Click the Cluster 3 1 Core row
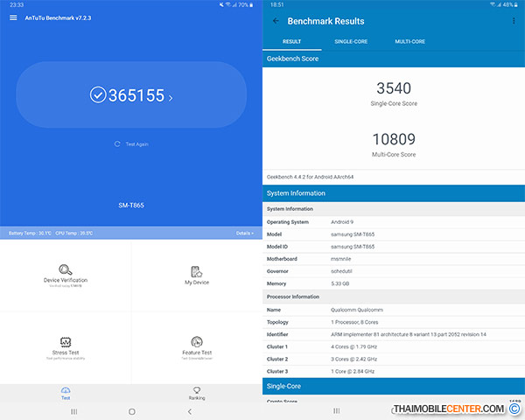This screenshot has width=525, height=420. pyautogui.click(x=394, y=371)
